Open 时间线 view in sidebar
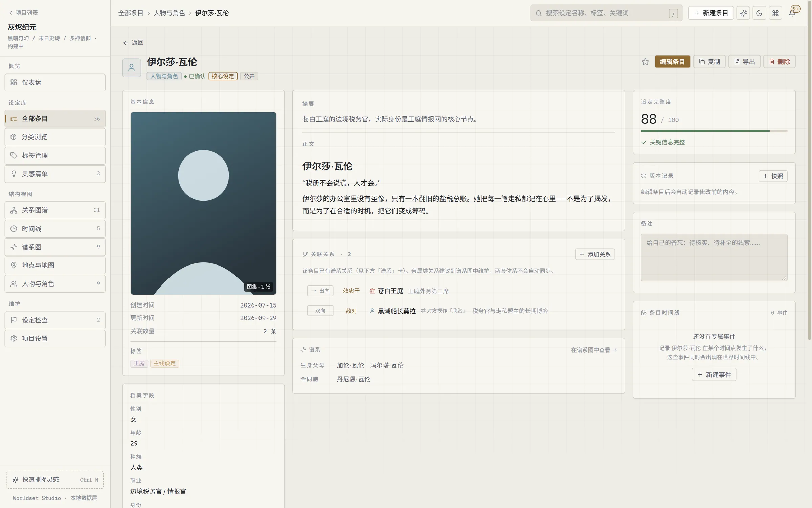The image size is (812, 508). [55, 229]
